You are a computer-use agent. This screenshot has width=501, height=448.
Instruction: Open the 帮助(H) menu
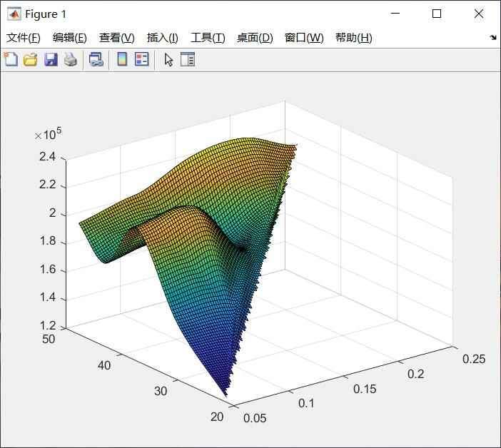pyautogui.click(x=353, y=38)
